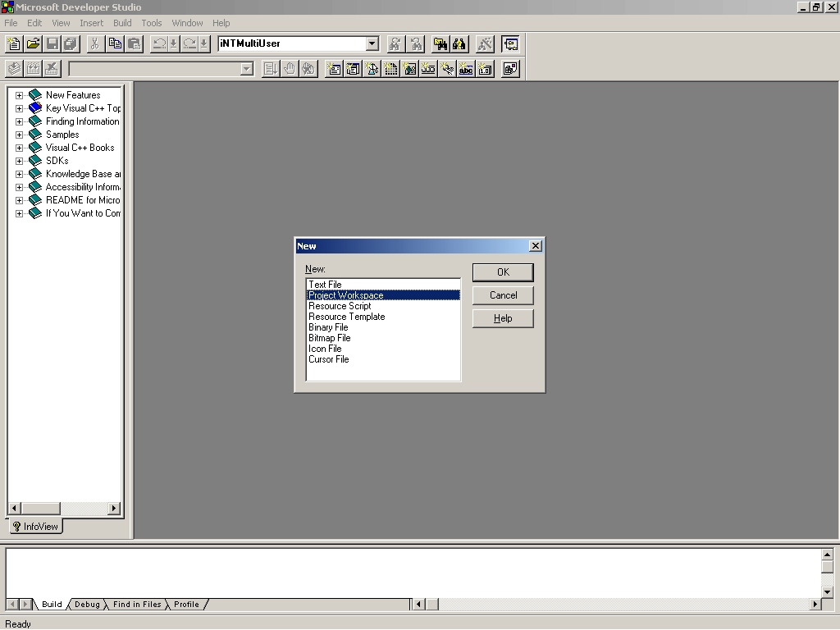Click the New Menu resource icon
This screenshot has width=840, height=630.
point(353,69)
